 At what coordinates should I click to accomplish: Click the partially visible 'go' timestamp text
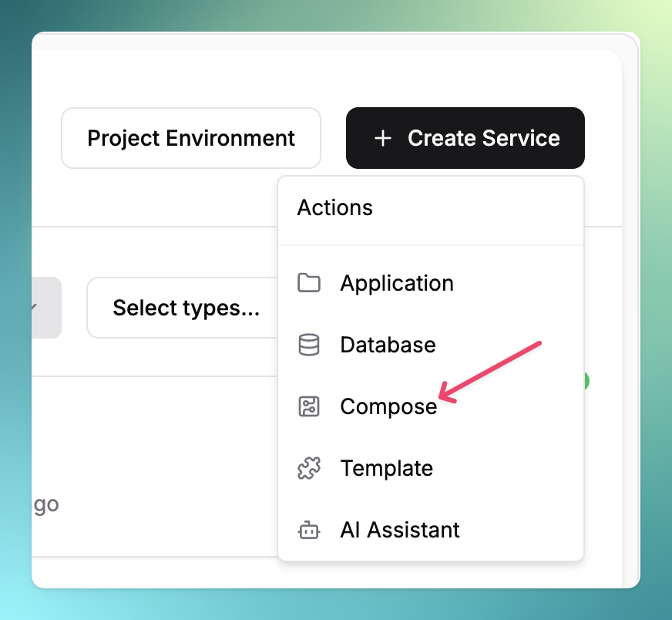[x=46, y=505]
